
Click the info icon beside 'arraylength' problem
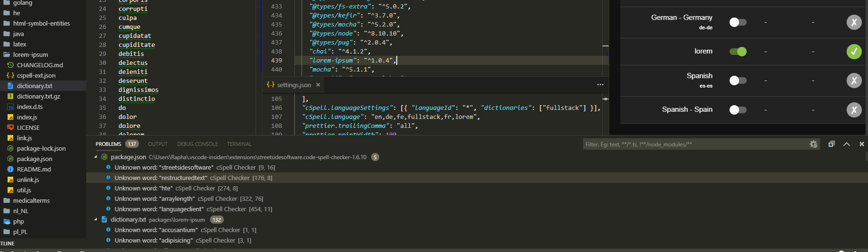[108, 198]
